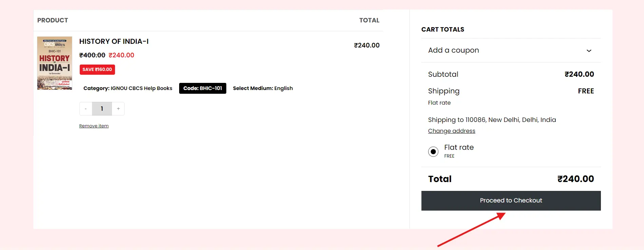Expand the Add a coupon chevron
This screenshot has width=644, height=250.
coord(589,51)
